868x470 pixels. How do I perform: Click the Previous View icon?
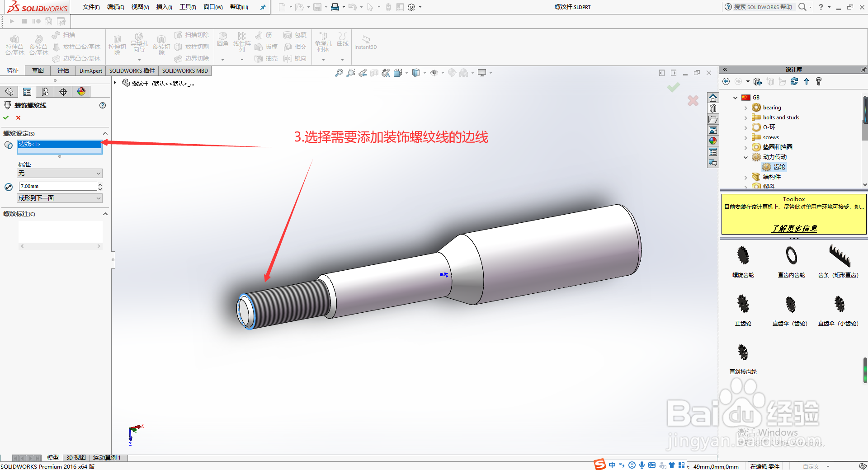coord(363,73)
